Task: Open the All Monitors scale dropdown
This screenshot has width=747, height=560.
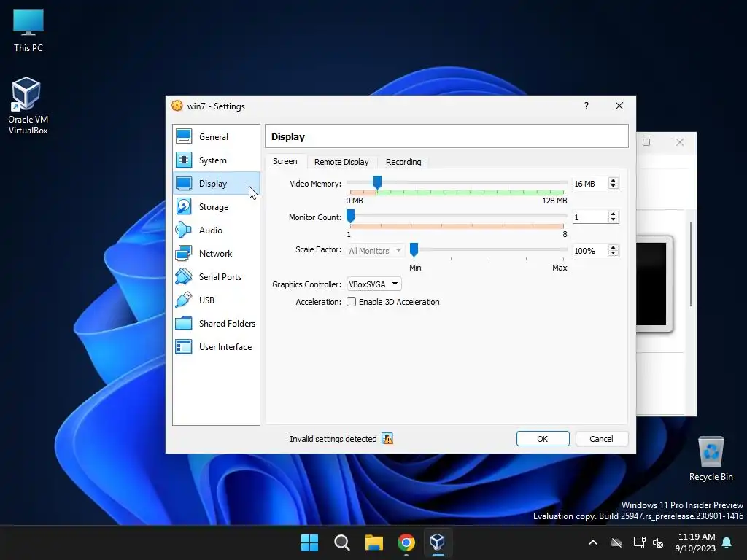Action: tap(376, 251)
